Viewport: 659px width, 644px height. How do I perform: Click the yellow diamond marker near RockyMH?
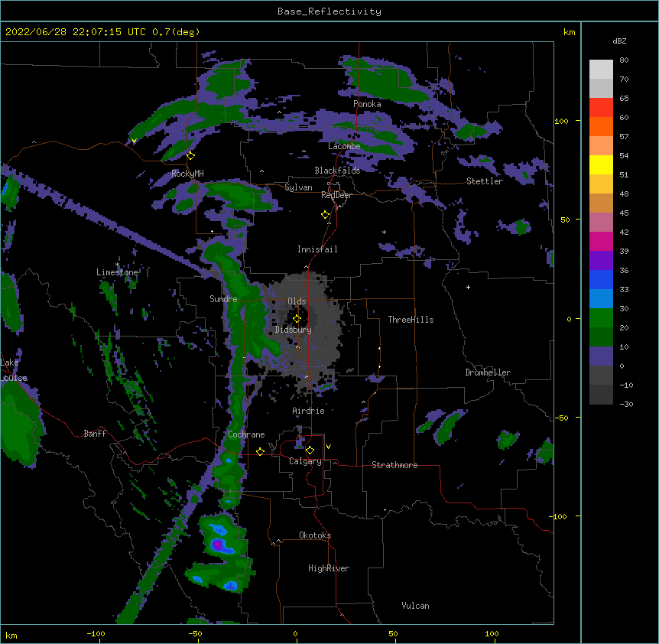pyautogui.click(x=191, y=156)
